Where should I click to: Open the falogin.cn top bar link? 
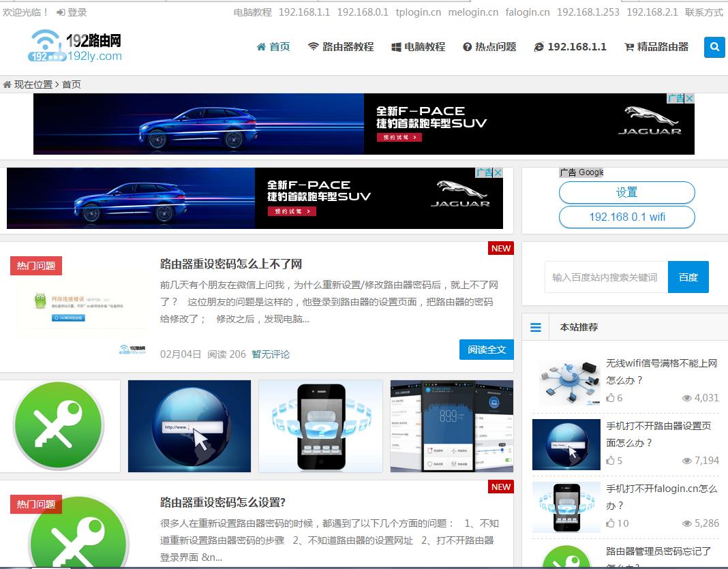(x=528, y=12)
